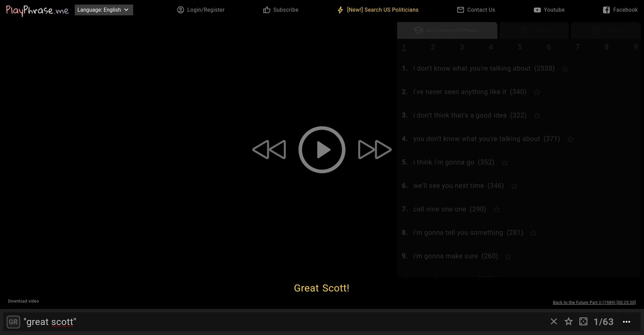
Task: Favorite "we'll see you next time" phrase
Action: 514,186
